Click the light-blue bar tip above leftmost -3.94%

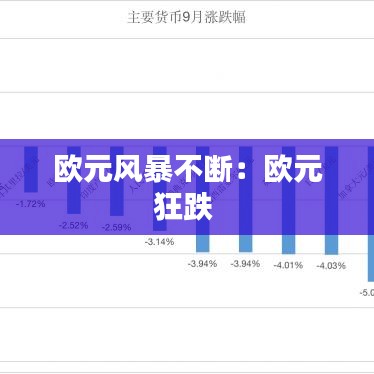[203, 243]
